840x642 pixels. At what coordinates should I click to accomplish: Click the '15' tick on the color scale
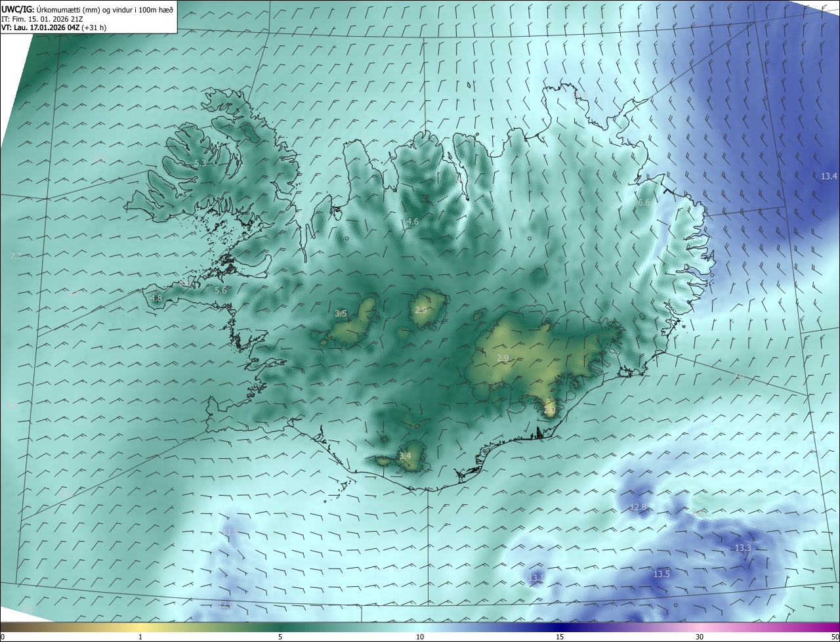(560, 637)
